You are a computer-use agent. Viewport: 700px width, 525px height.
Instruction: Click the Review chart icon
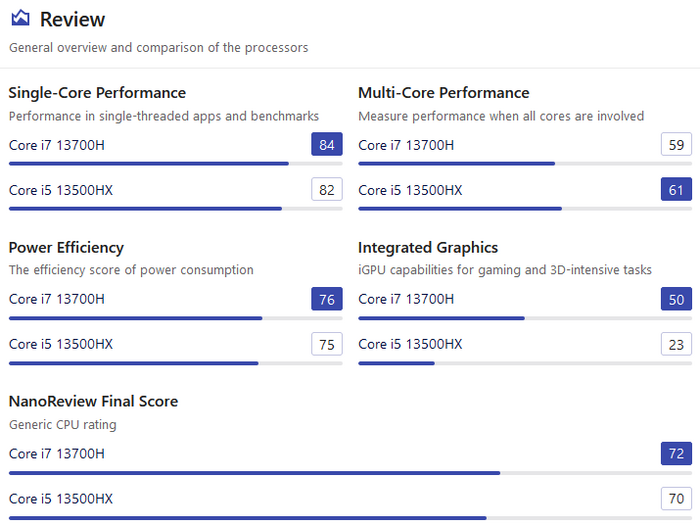coord(21,18)
